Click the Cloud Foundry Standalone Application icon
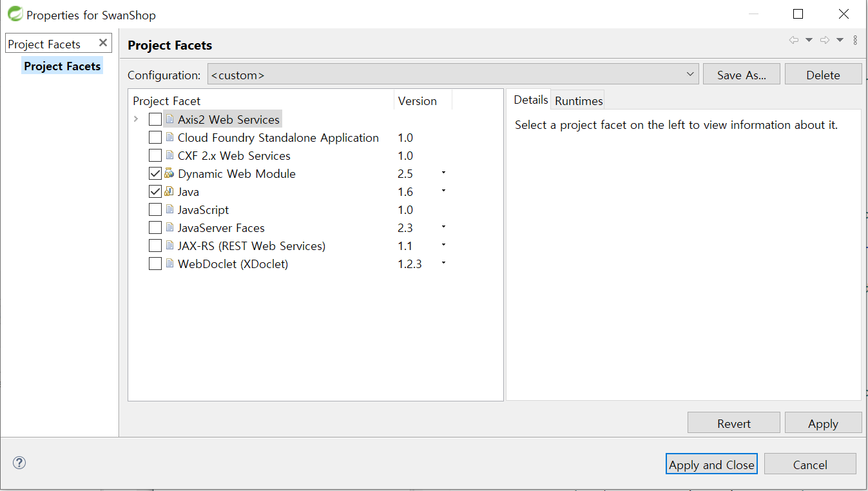 170,137
